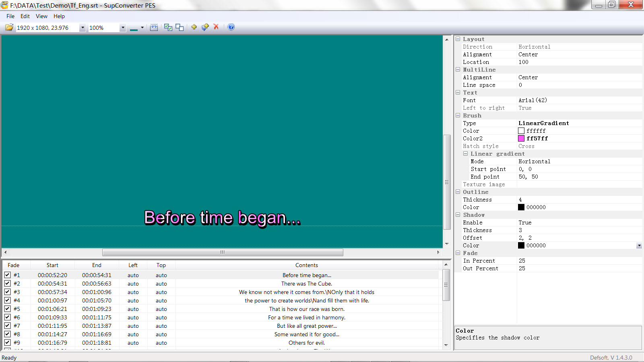Click the preview scroll-down arrow
Viewport: 644px width, 362px height.
(446, 244)
